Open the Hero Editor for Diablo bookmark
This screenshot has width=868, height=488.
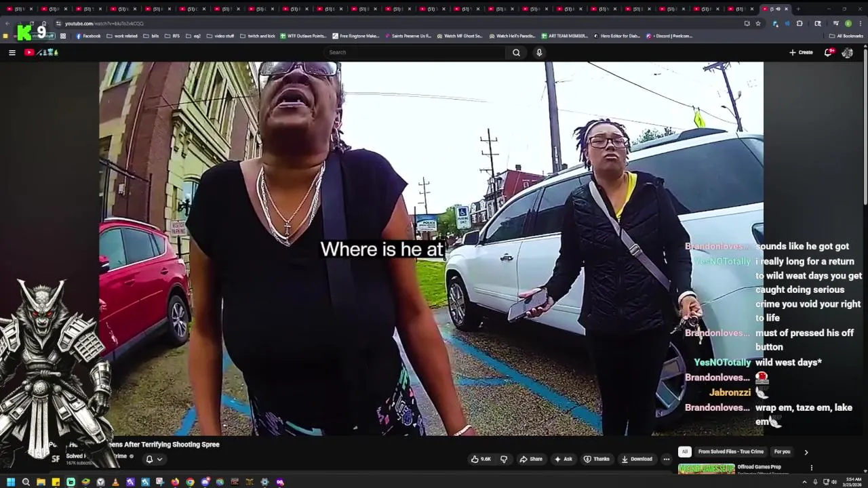616,36
